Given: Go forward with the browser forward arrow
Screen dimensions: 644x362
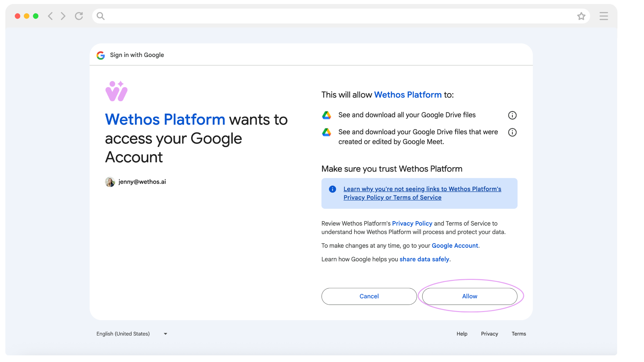Looking at the screenshot, I should [63, 16].
